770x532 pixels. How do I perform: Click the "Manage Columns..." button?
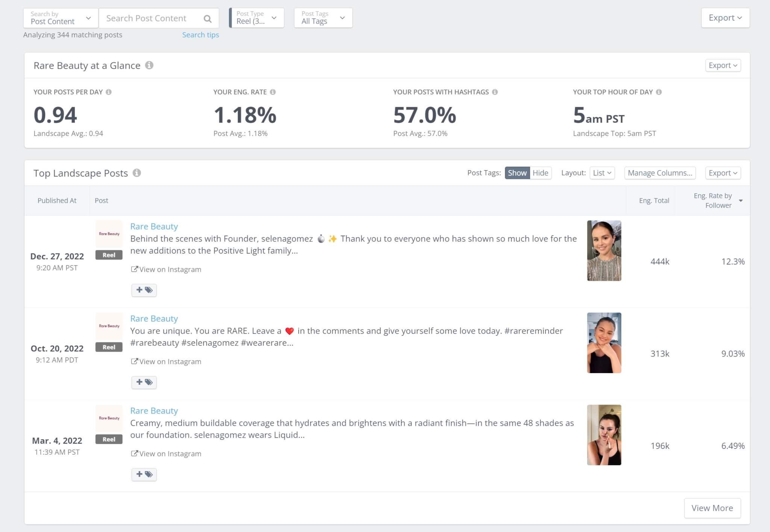(660, 173)
